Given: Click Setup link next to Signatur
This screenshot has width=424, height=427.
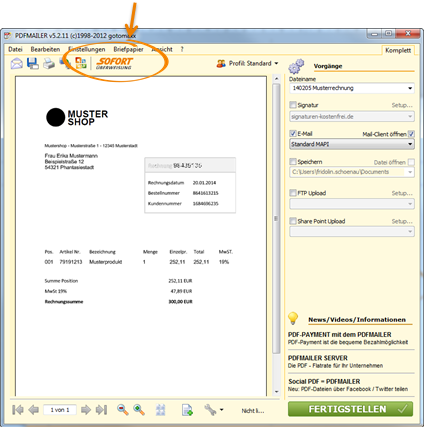Looking at the screenshot, I should pyautogui.click(x=402, y=105).
